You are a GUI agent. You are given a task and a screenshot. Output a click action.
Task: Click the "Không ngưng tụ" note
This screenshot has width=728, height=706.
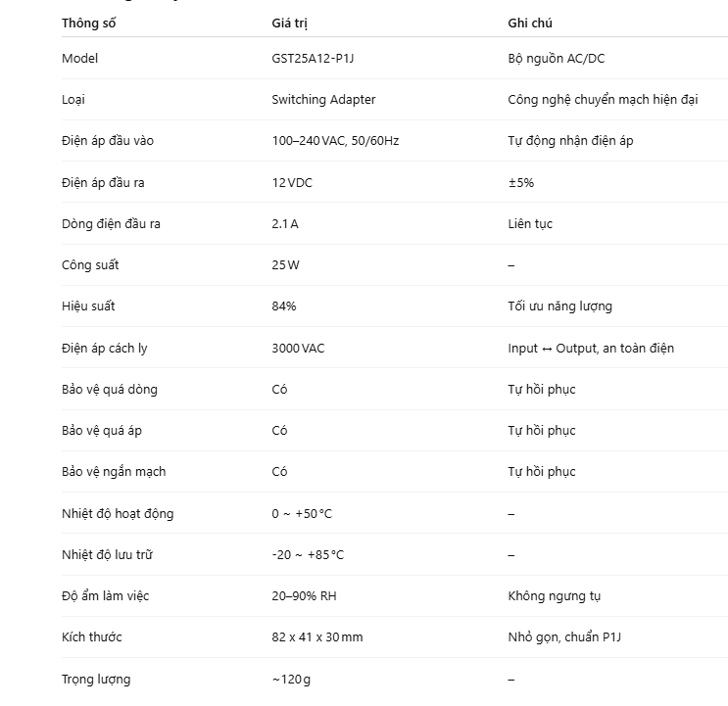pyautogui.click(x=555, y=596)
